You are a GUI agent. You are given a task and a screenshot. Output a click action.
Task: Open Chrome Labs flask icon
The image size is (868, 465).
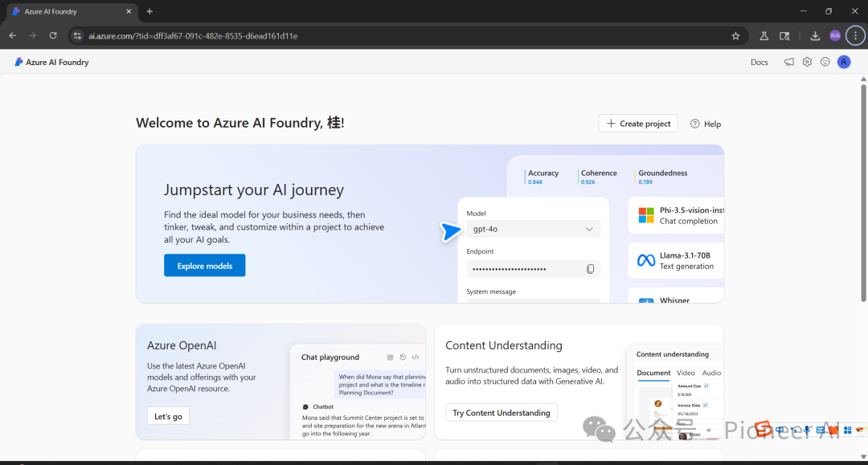point(764,36)
